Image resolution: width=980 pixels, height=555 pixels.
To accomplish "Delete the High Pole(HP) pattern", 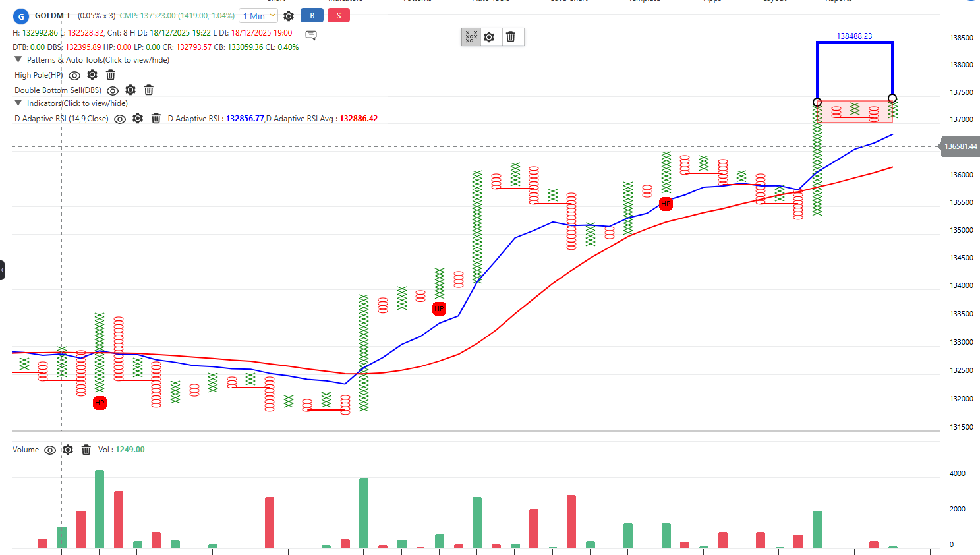I will [x=111, y=75].
